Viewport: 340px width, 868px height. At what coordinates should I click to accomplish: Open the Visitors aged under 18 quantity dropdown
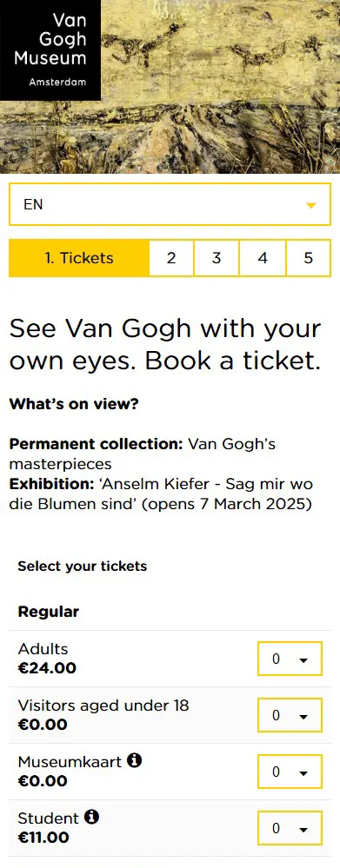(290, 715)
